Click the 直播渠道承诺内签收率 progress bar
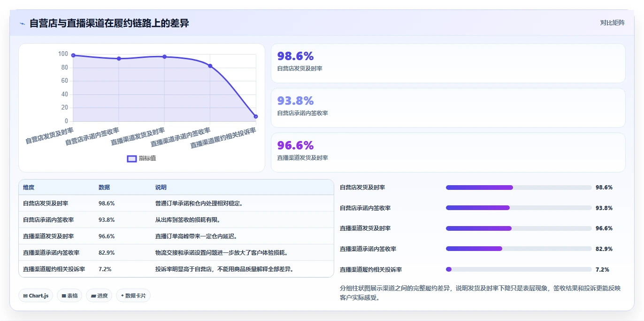The width and height of the screenshot is (644, 321). tap(519, 249)
